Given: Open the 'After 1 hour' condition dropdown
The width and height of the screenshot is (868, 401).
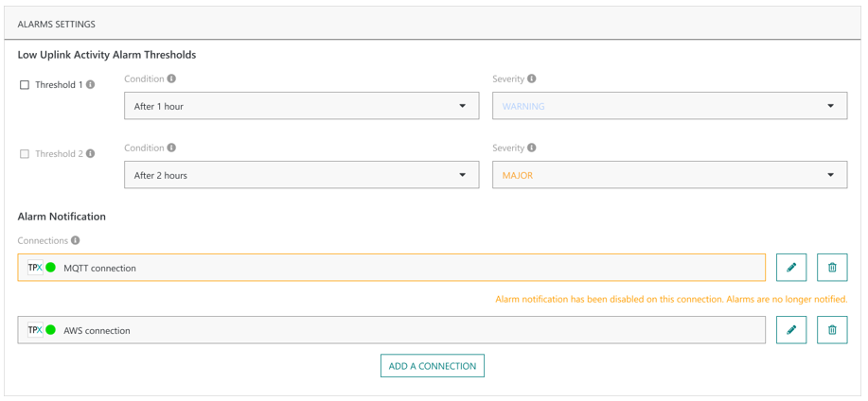Looking at the screenshot, I should tap(301, 106).
